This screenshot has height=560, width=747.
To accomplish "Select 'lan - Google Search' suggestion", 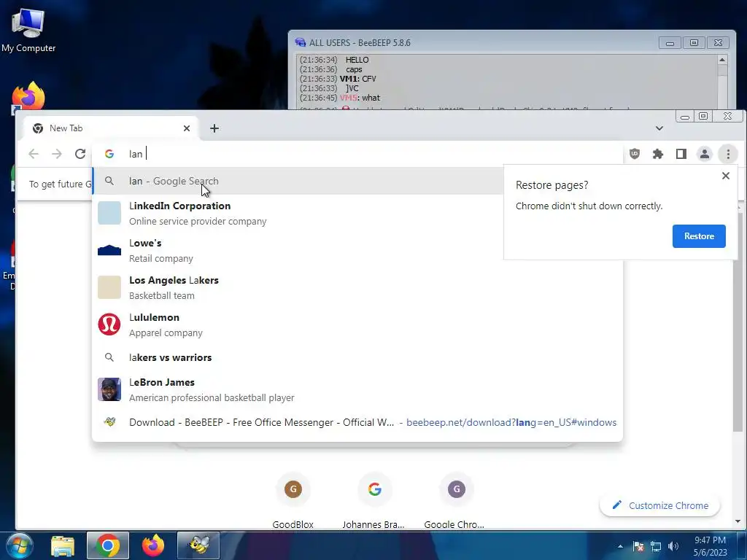I will pyautogui.click(x=298, y=181).
